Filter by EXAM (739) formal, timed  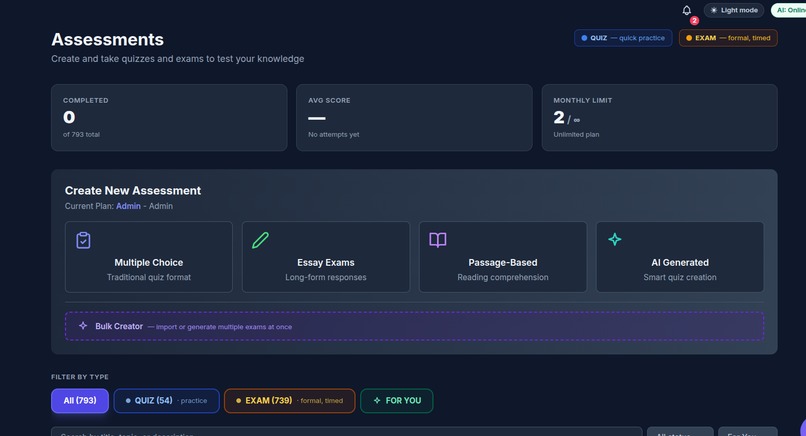coord(289,401)
